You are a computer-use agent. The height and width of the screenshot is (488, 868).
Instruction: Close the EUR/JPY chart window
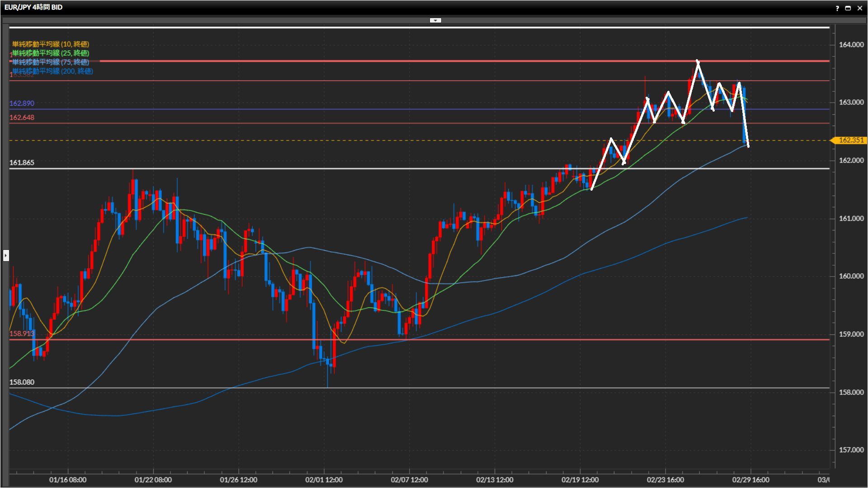coord(860,8)
